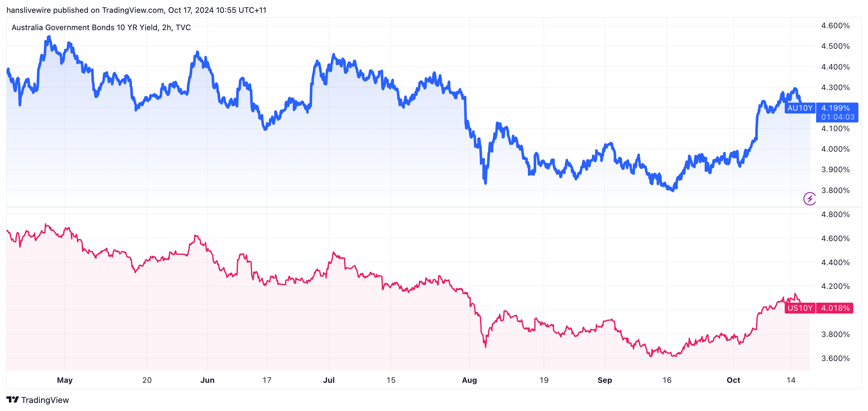Click the Australia Government Bonds chart title
Image resolution: width=868 pixels, height=411 pixels.
coord(101,27)
